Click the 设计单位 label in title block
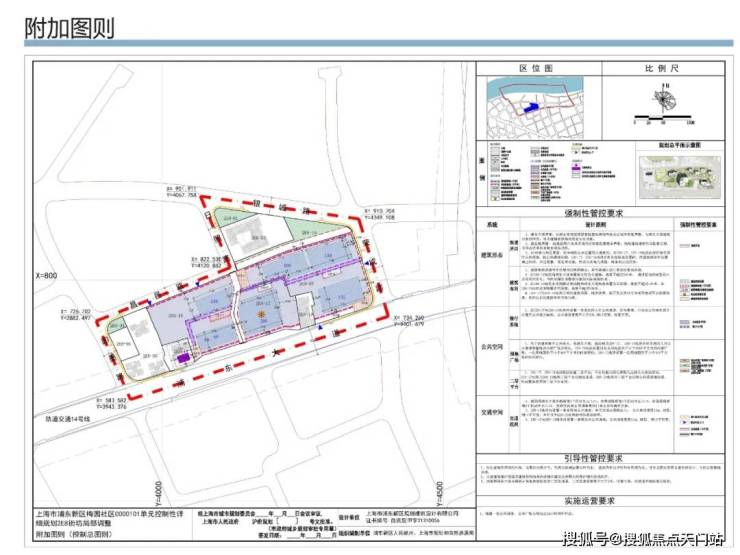740x555 pixels. (x=349, y=517)
